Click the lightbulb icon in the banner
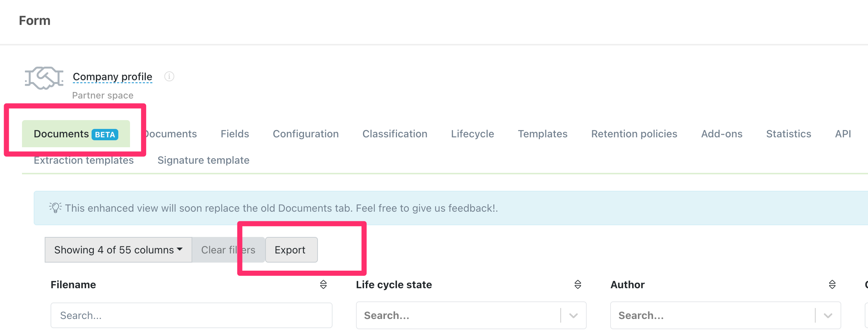868x334 pixels. click(55, 208)
